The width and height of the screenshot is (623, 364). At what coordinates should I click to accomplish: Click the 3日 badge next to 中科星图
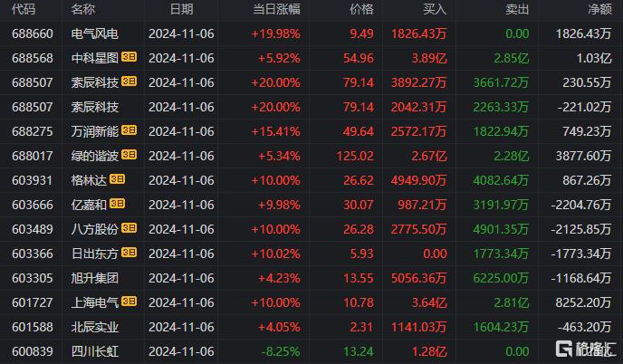point(129,57)
